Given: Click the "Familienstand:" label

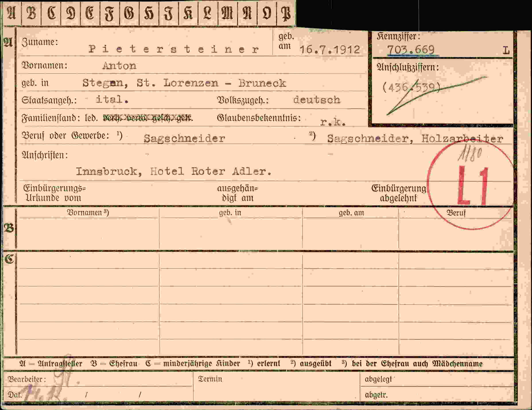Looking at the screenshot, I should coord(51,119).
